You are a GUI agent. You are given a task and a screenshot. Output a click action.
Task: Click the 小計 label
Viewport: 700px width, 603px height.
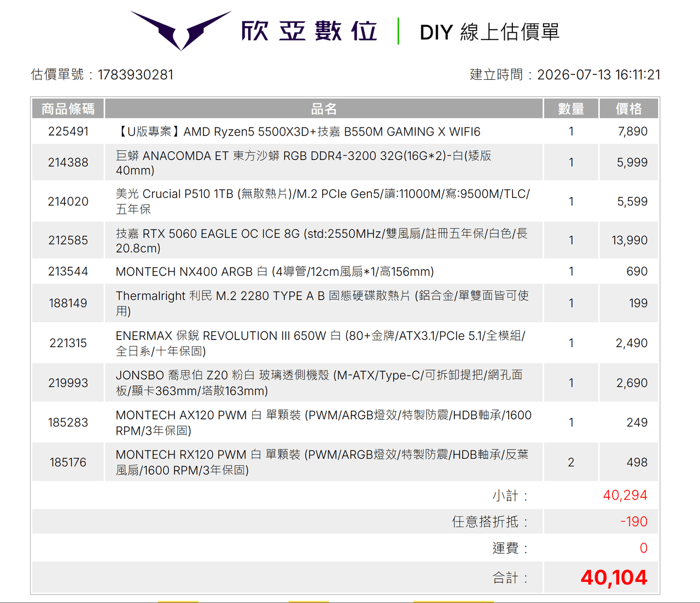(510, 496)
